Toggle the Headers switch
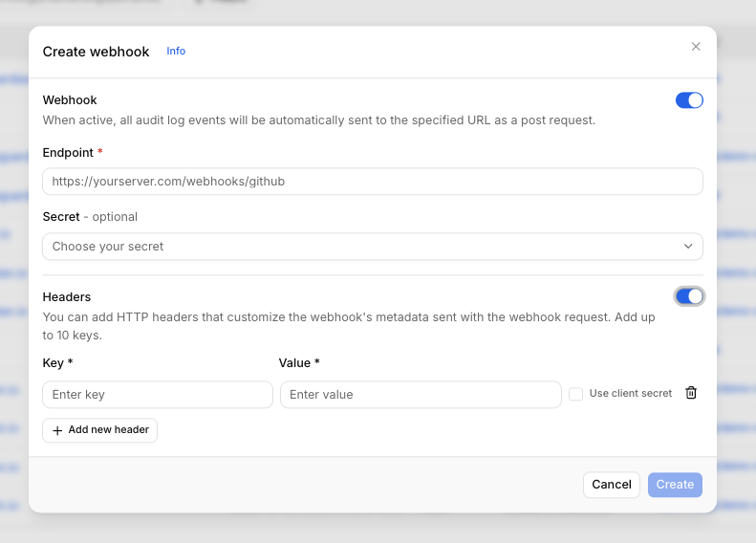 pyautogui.click(x=689, y=296)
